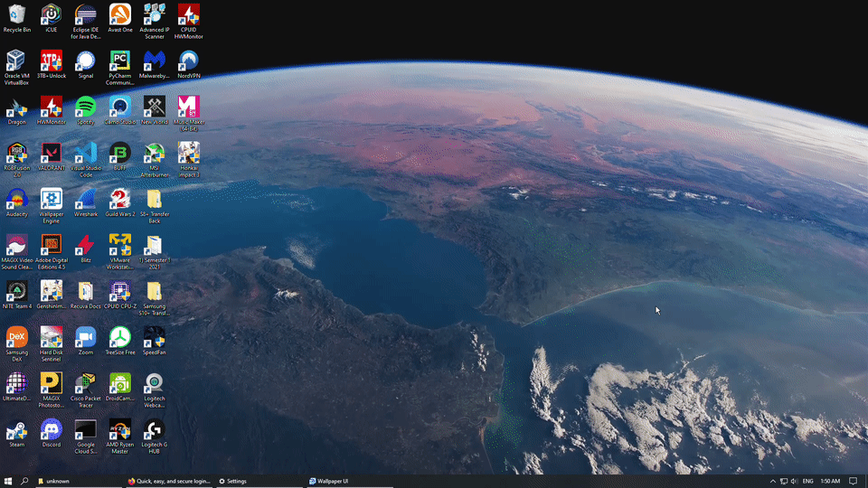Click the VALORANT shortcut icon

[x=52, y=153]
